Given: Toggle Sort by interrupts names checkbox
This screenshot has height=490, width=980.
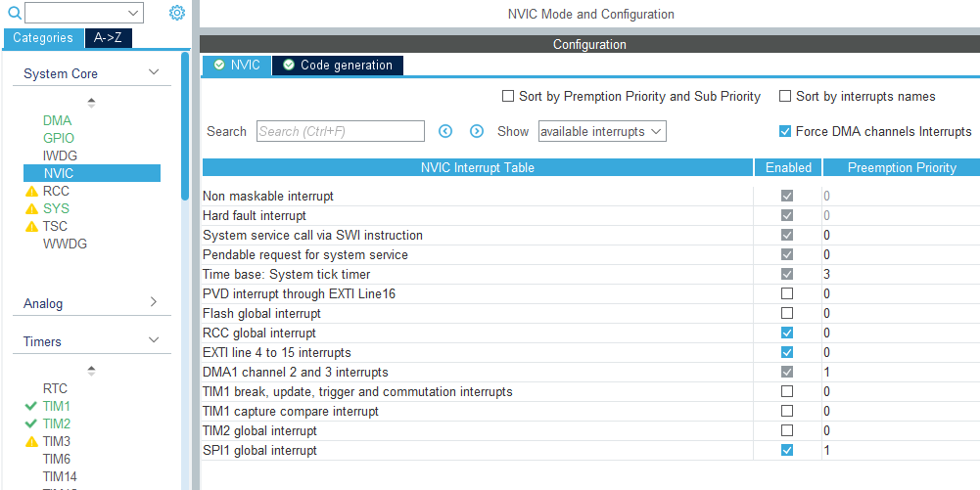Looking at the screenshot, I should click(x=785, y=96).
